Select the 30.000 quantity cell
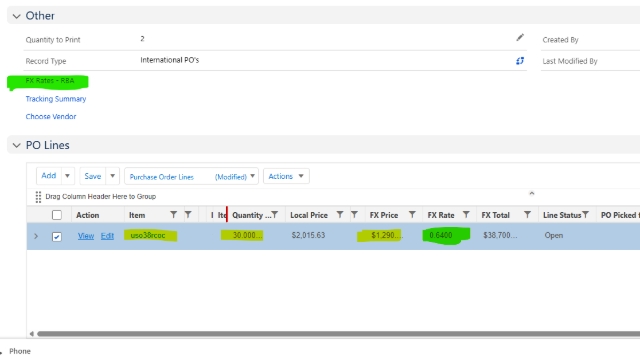The image size is (640, 360). pos(247,235)
